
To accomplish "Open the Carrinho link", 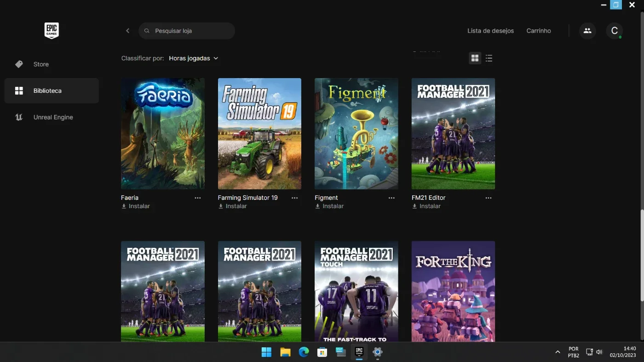I will tap(539, 31).
